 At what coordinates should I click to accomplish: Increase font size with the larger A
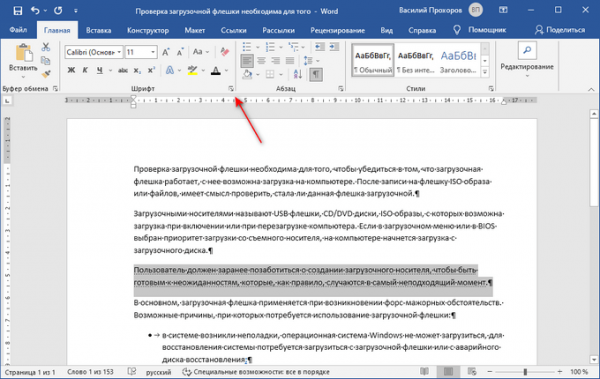click(166, 52)
